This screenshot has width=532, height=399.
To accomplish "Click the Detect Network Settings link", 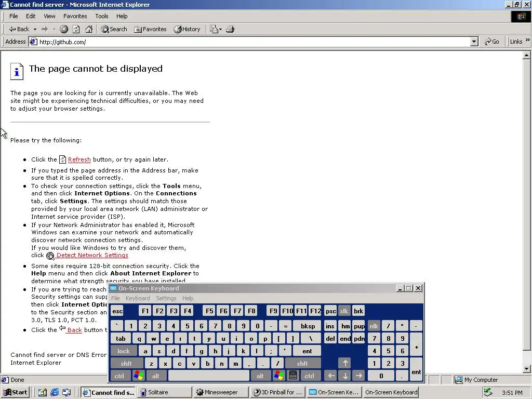I will click(92, 255).
